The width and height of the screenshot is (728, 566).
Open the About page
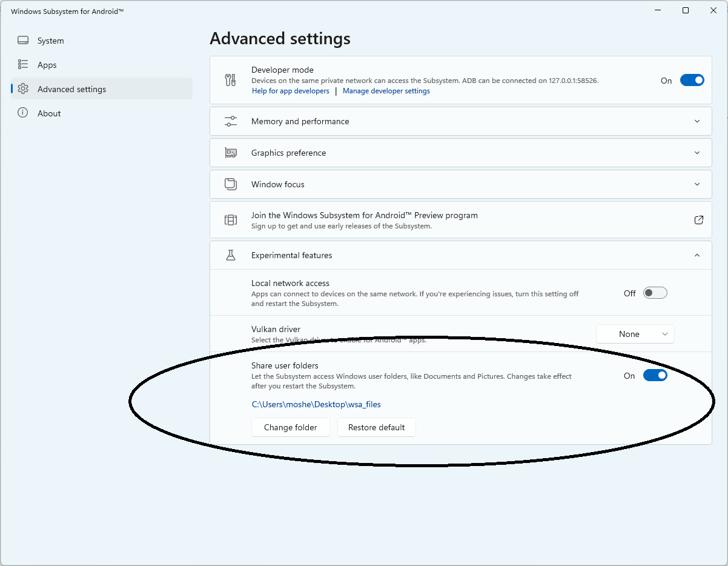pyautogui.click(x=102, y=113)
